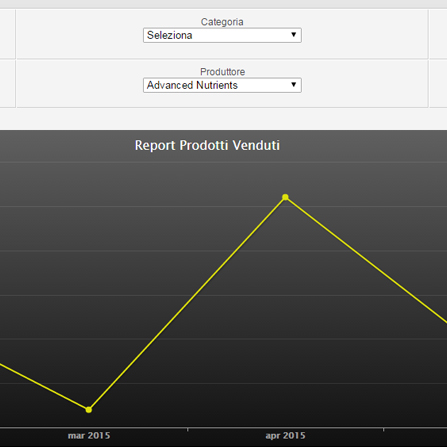Click the empty cell right of Categoria row

(x=438, y=34)
